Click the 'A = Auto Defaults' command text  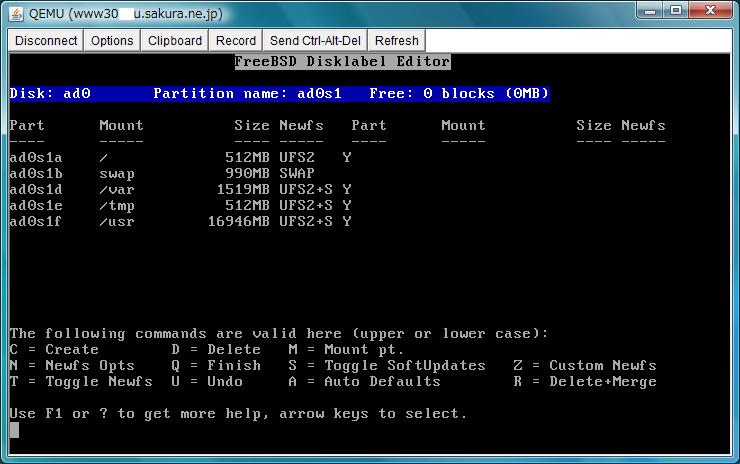364,382
